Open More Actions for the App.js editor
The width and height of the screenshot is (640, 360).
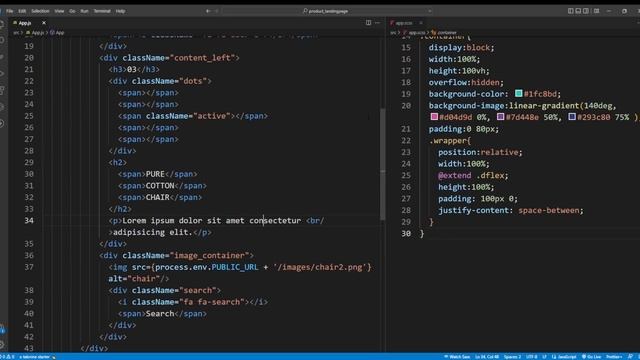pyautogui.click(x=378, y=23)
